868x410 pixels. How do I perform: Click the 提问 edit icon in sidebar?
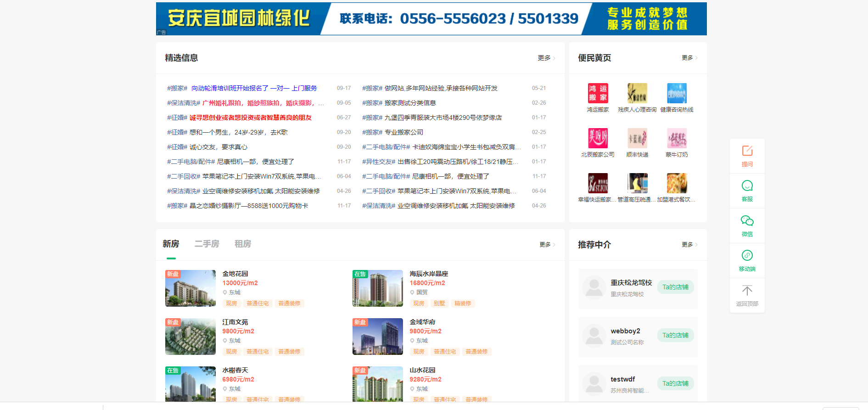pos(747,151)
